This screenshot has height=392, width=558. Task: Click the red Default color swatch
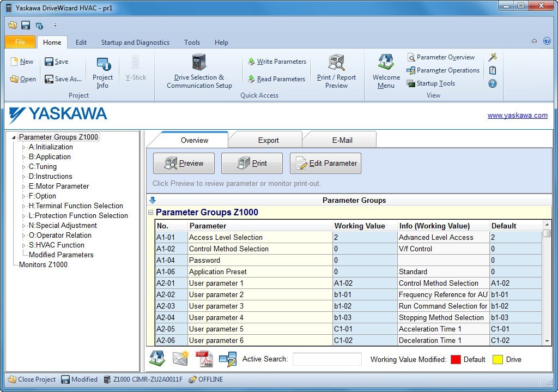pos(456,359)
